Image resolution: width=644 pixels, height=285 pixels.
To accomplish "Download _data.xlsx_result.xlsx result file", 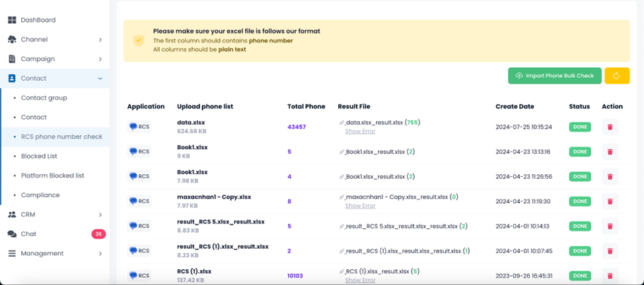I will 375,123.
